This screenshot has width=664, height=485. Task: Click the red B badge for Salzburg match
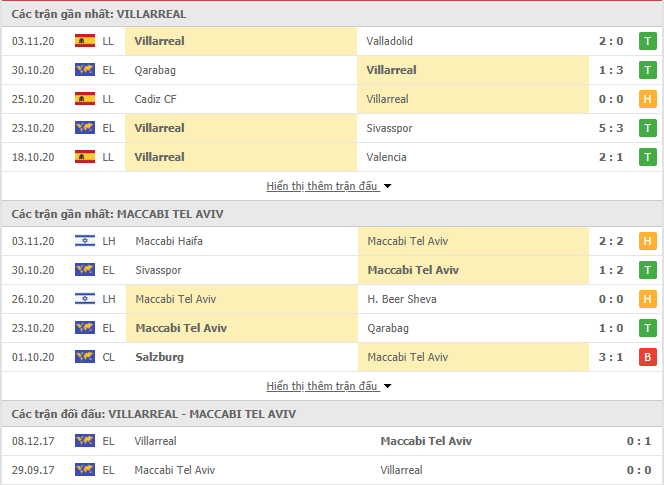click(x=647, y=357)
